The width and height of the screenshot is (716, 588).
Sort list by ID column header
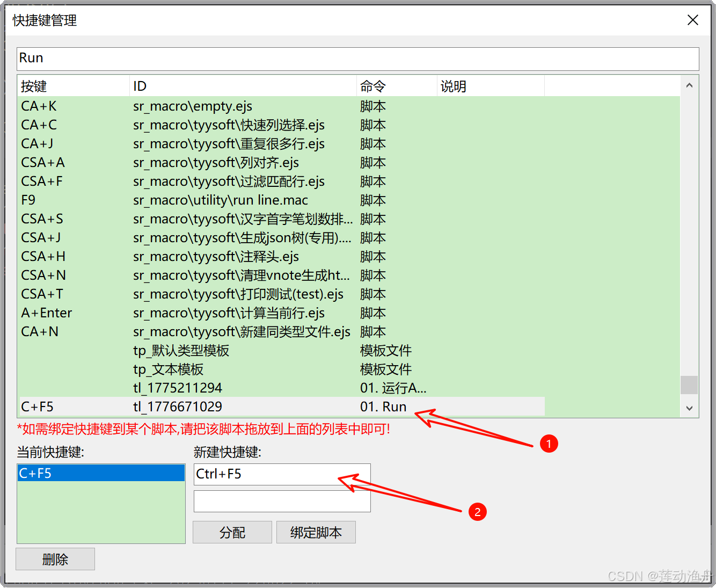click(243, 86)
